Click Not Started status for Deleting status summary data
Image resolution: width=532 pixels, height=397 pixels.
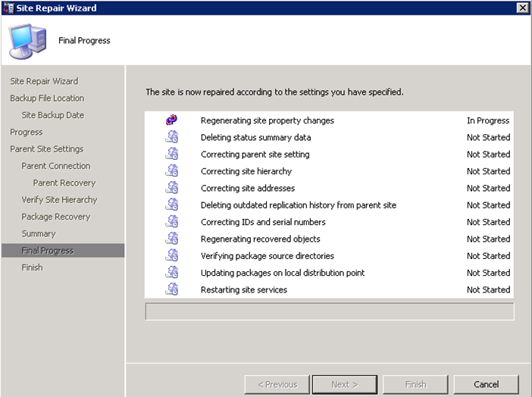pos(489,137)
